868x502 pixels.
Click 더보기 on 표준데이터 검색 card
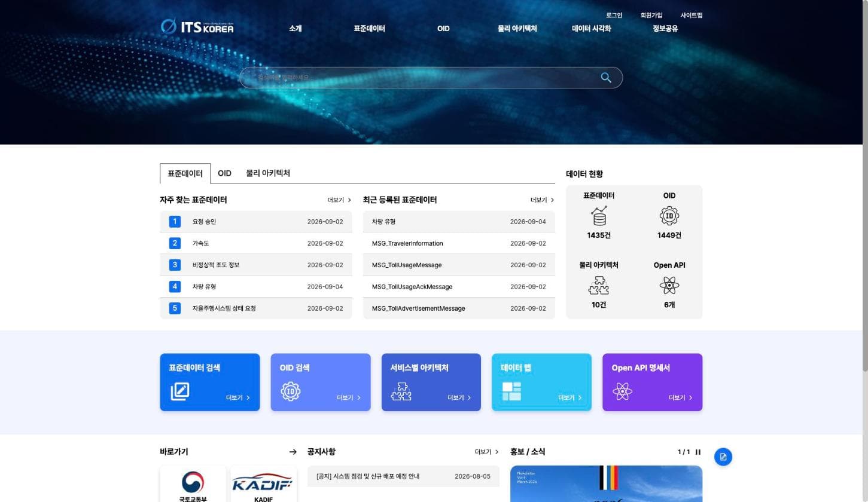click(x=238, y=397)
